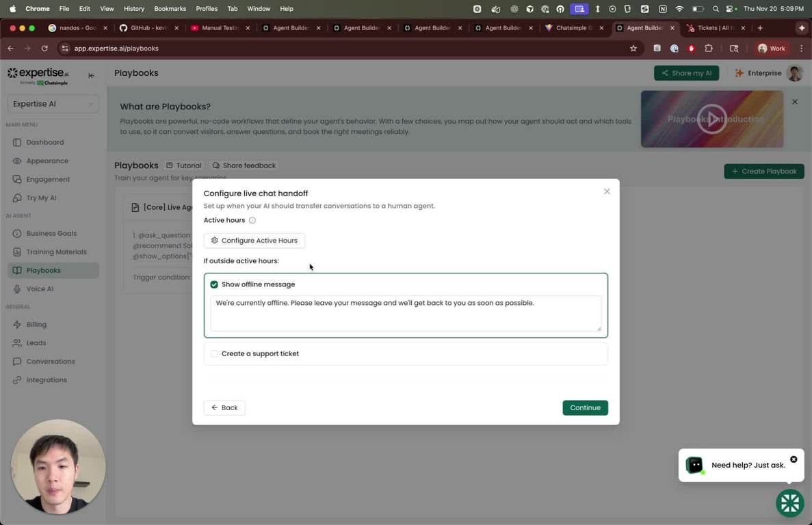Open the Work profile dropdown in Chrome
The height and width of the screenshot is (525, 812).
coord(771,48)
